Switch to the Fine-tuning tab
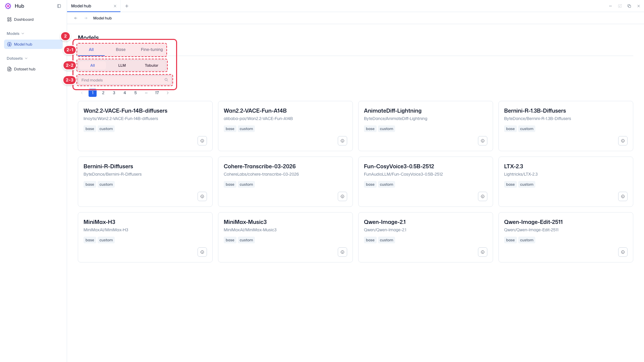The width and height of the screenshot is (644, 362). coord(152,50)
